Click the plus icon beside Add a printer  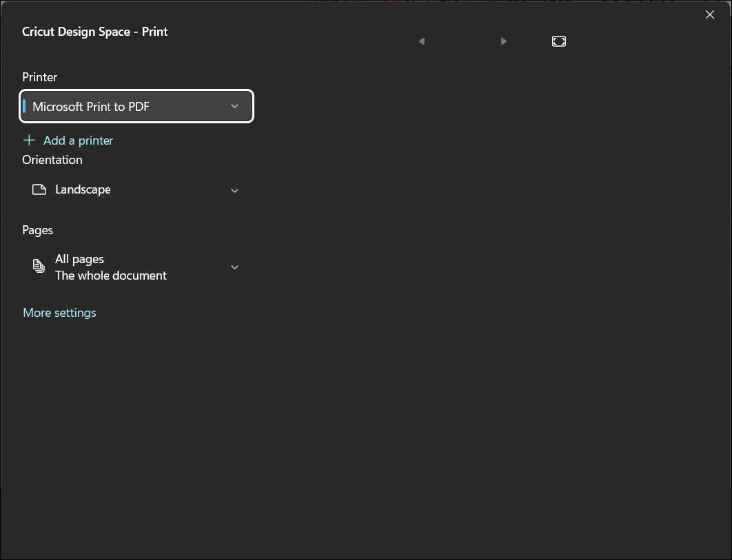pos(29,140)
